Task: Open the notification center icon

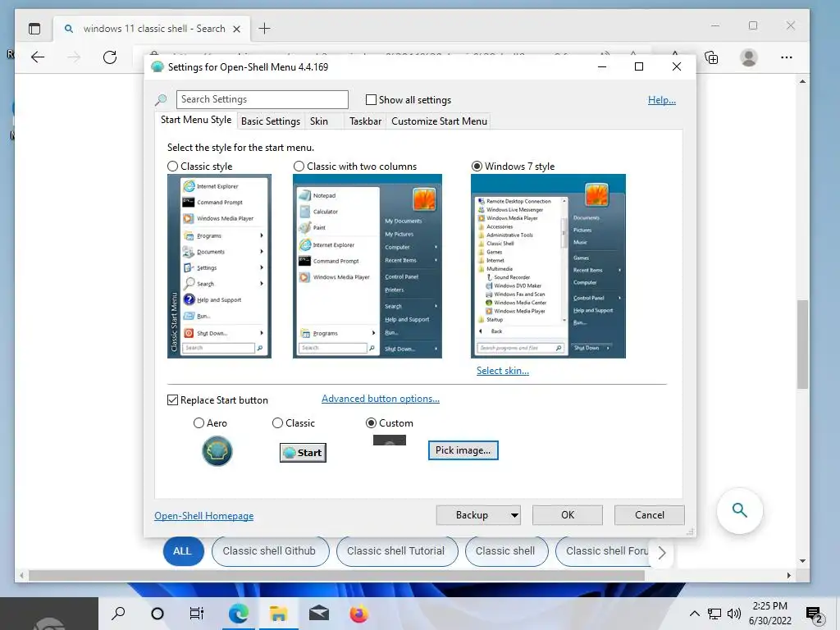Action: tap(815, 615)
